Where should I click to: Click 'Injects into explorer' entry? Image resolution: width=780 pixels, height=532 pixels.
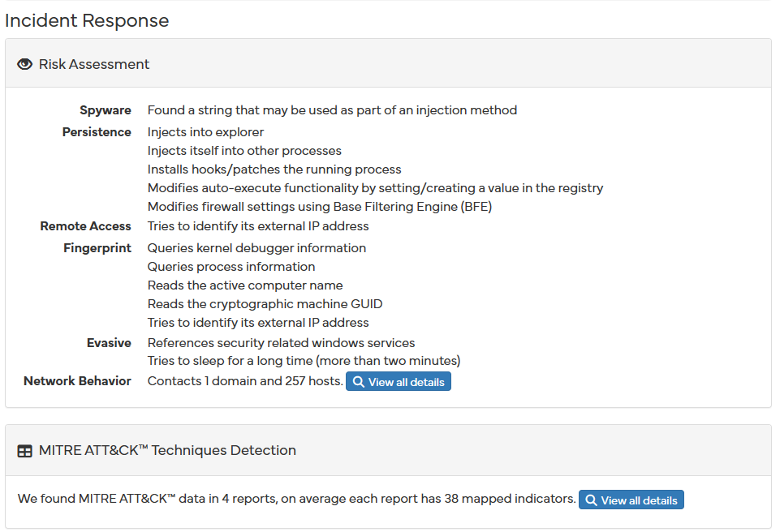pos(205,131)
